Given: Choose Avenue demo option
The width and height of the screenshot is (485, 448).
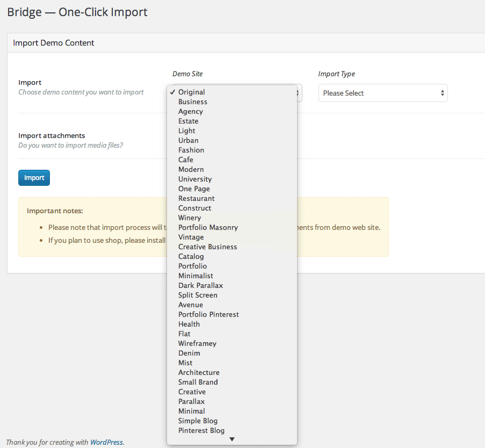Looking at the screenshot, I should point(231,305).
